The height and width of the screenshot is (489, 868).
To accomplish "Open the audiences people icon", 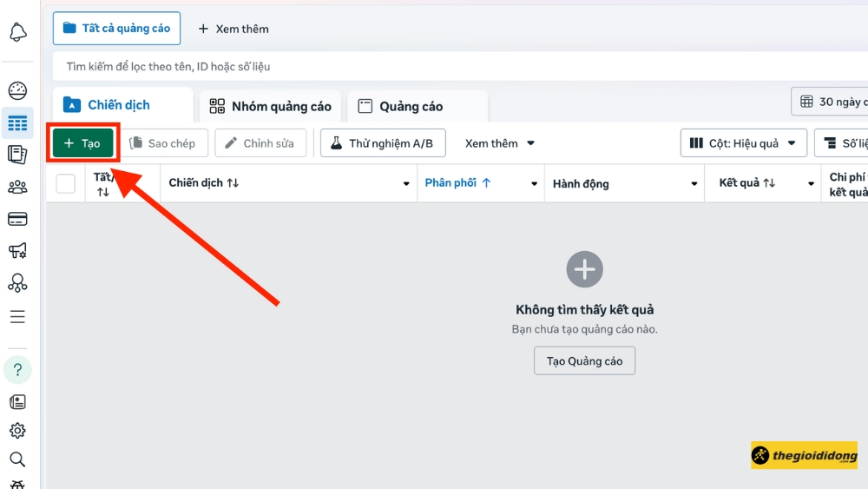I will coord(17,187).
